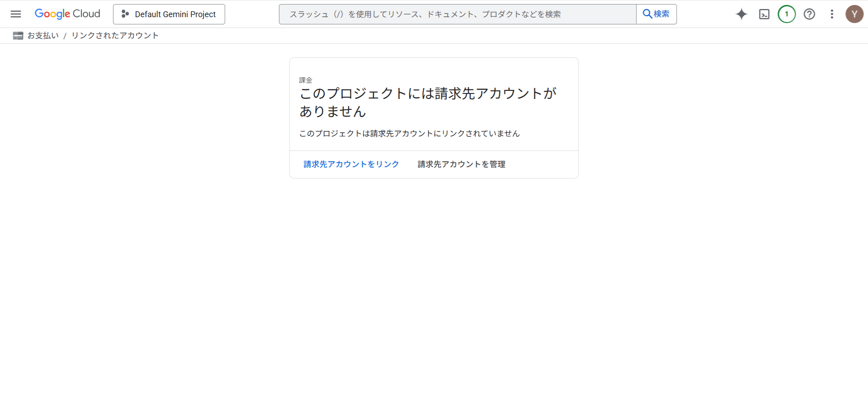This screenshot has height=393, width=868.
Task: Activate the Cloud Shell terminal icon
Action: [x=764, y=14]
